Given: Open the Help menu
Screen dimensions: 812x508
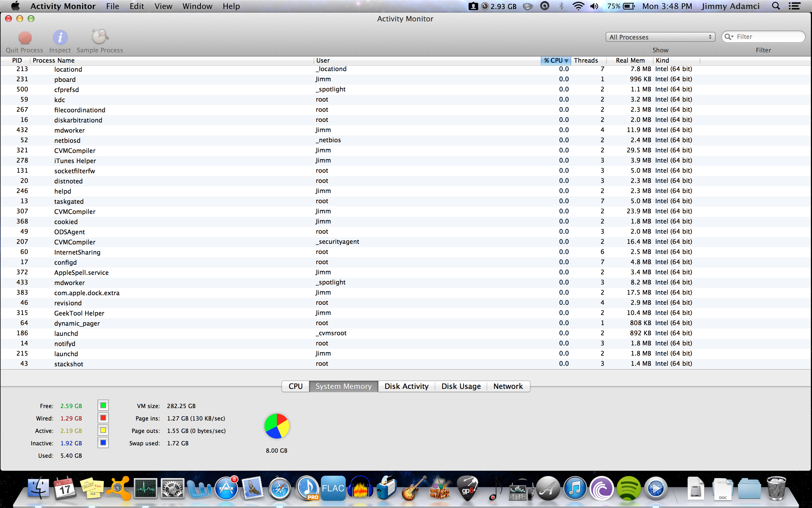Looking at the screenshot, I should (231, 6).
